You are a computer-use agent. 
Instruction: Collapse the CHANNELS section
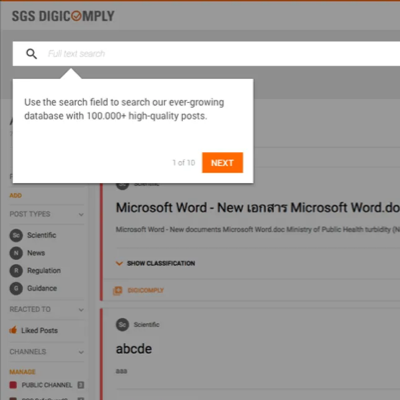click(x=81, y=352)
